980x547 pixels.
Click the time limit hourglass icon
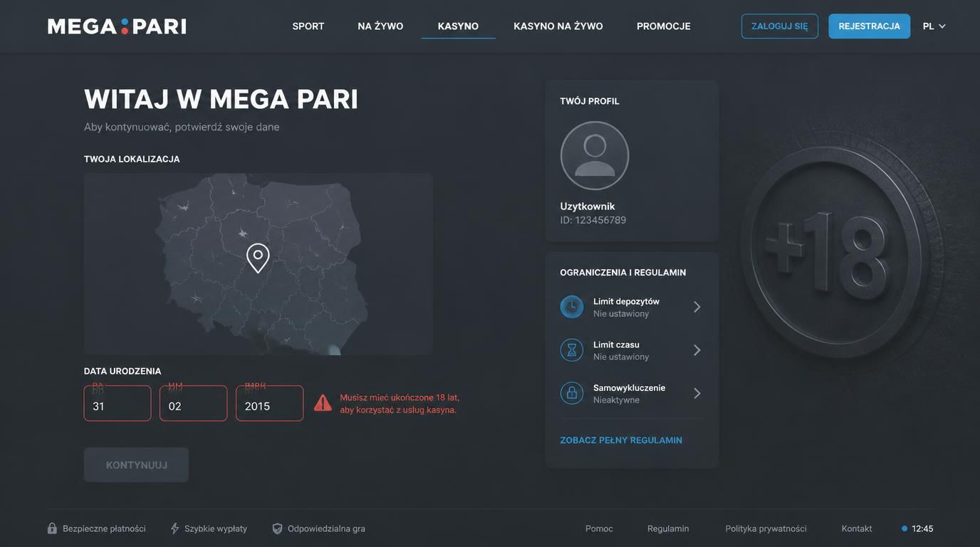(572, 350)
